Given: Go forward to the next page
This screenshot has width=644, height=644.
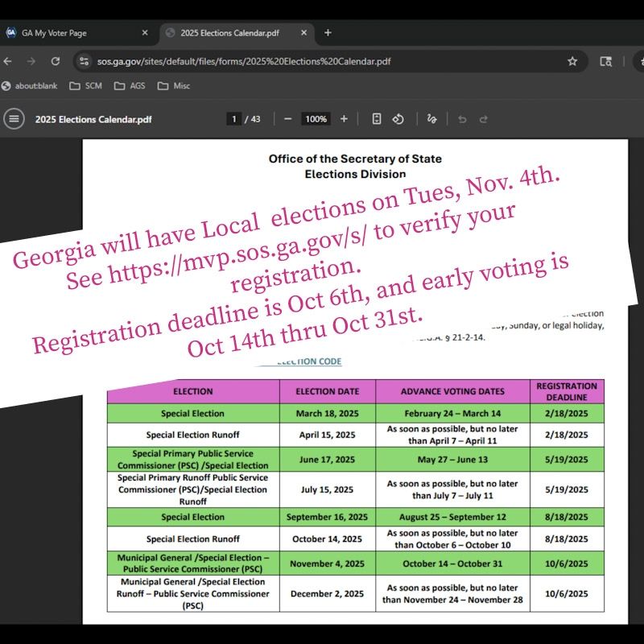Looking at the screenshot, I should tap(31, 61).
